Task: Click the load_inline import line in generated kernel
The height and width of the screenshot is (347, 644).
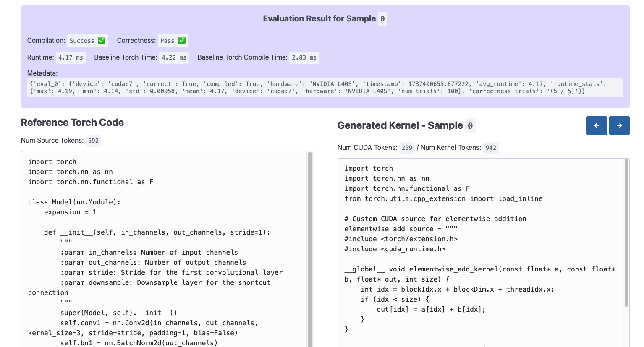Action: (x=443, y=199)
